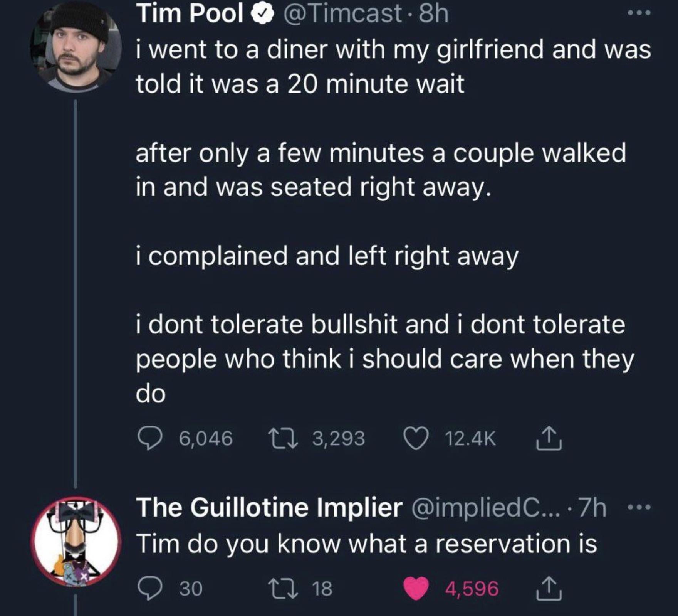Screen dimensions: 678x616
Task: Open three-dot menu on Guillotine Implier's reply
Action: [x=639, y=507]
